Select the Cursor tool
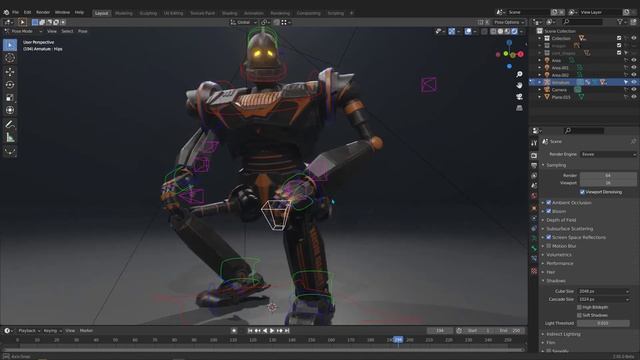This screenshot has height=360, width=640. click(10, 58)
